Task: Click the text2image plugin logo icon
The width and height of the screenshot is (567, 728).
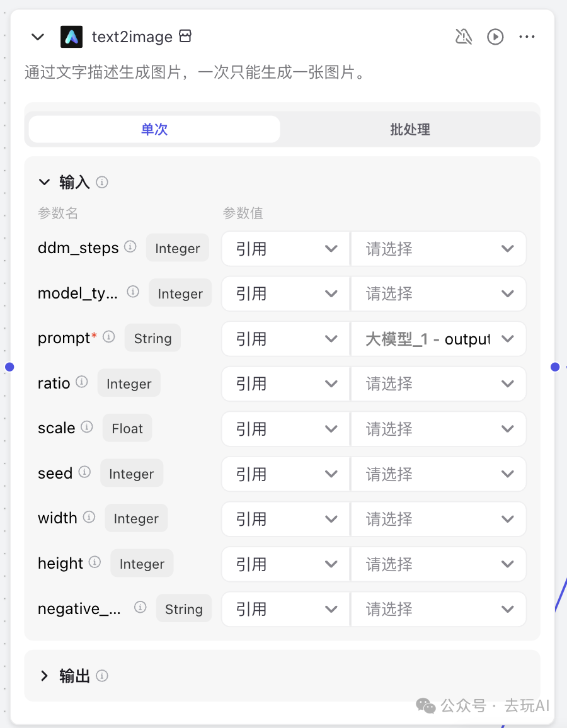Action: (72, 37)
